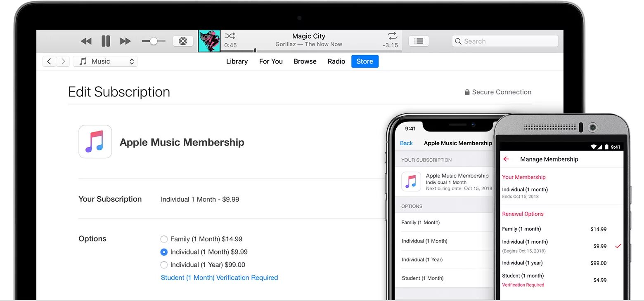Go back with the left chevron
Screen dimensions: 644x301
click(49, 61)
